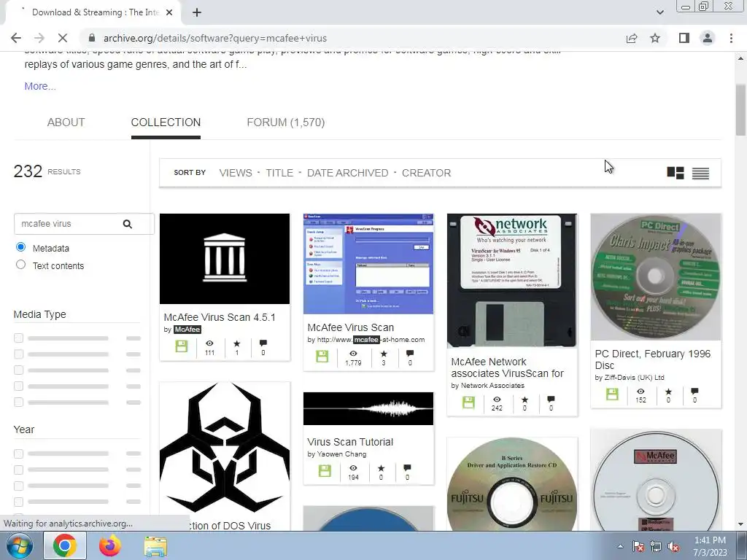Go back to the previous page
The width and height of the screenshot is (747, 560).
(x=16, y=38)
